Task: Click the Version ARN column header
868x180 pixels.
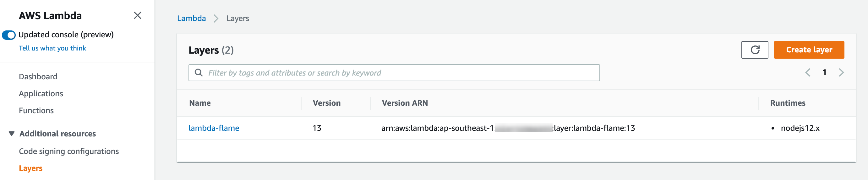Action: (405, 103)
